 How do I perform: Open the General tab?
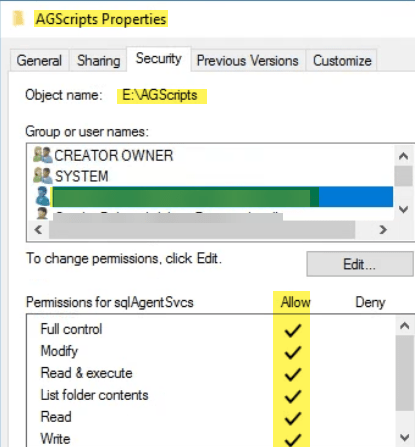click(x=39, y=61)
